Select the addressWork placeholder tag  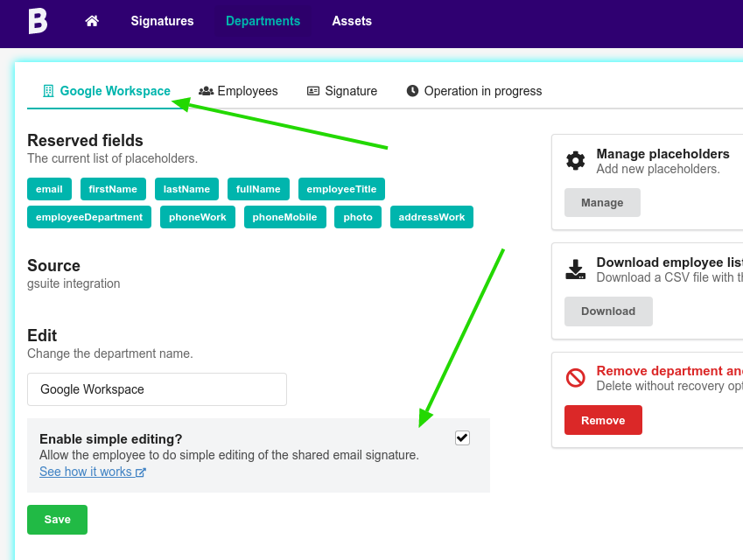coord(431,217)
